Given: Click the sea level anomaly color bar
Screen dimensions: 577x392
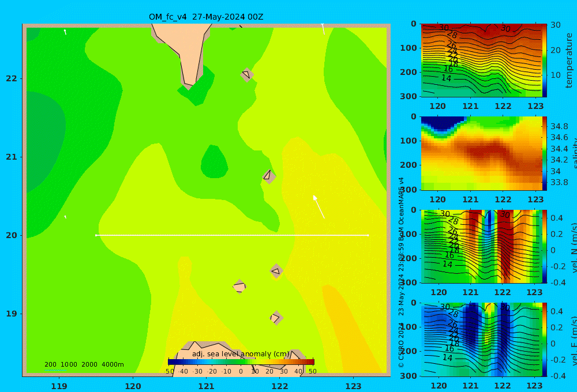Looking at the screenshot, I should 241,362.
